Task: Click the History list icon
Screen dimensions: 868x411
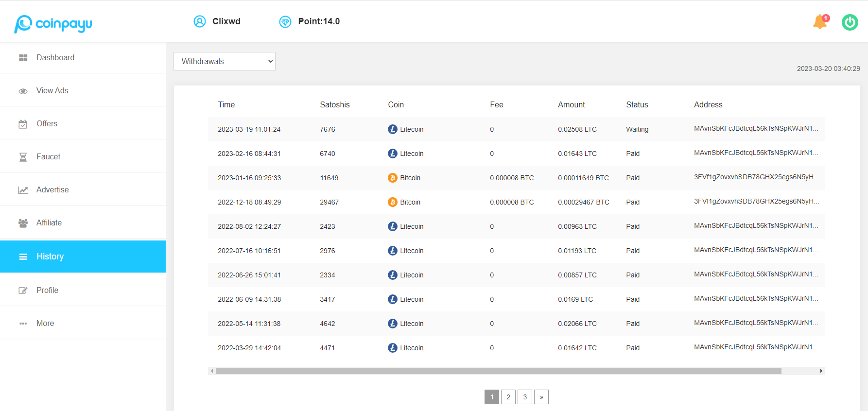Action: (x=23, y=257)
